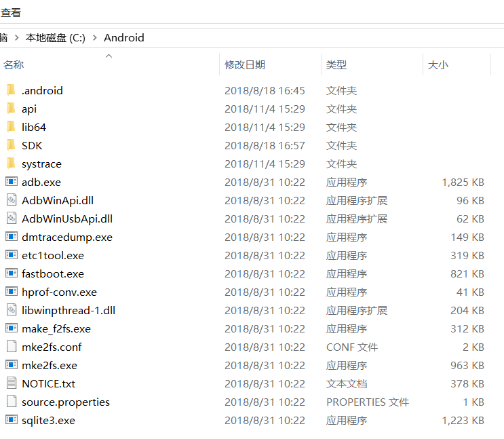Select the systrace folder icon
Screen dimensions: 504x439
[x=11, y=163]
